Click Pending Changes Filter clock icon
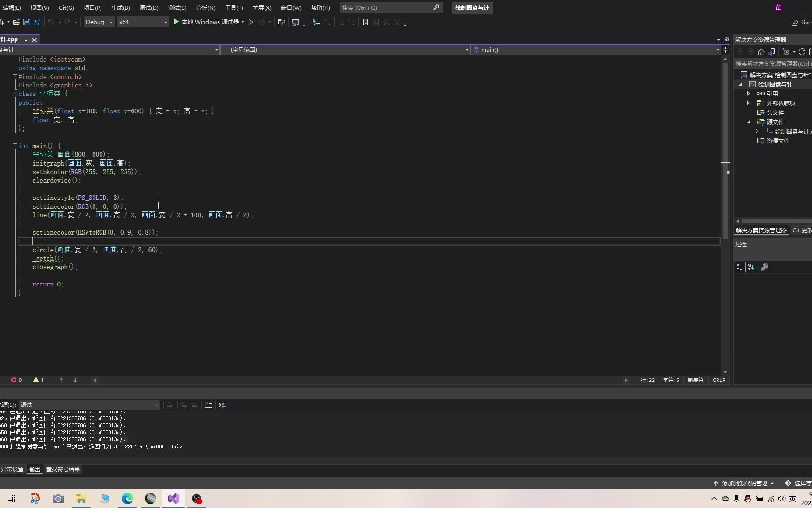The height and width of the screenshot is (508, 812). [786, 52]
